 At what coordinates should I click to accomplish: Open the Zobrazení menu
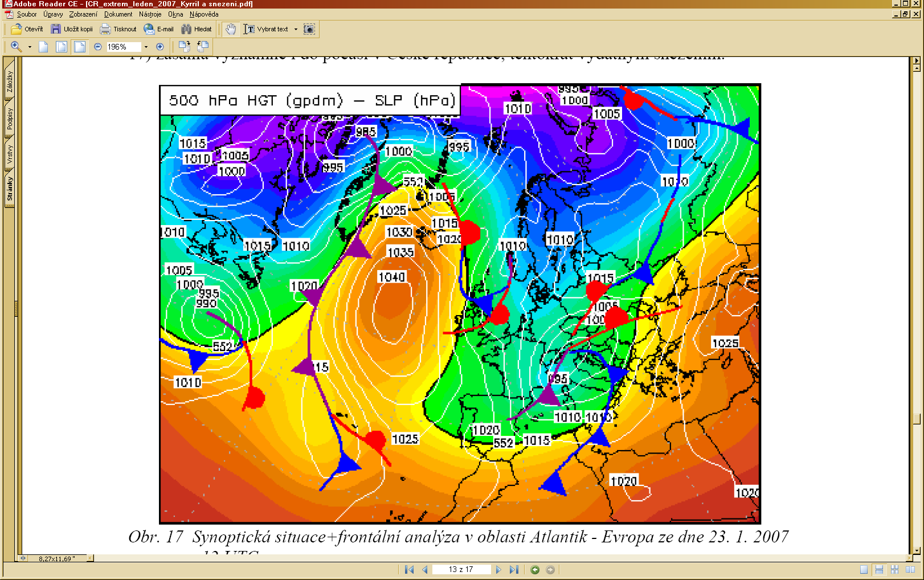click(83, 14)
